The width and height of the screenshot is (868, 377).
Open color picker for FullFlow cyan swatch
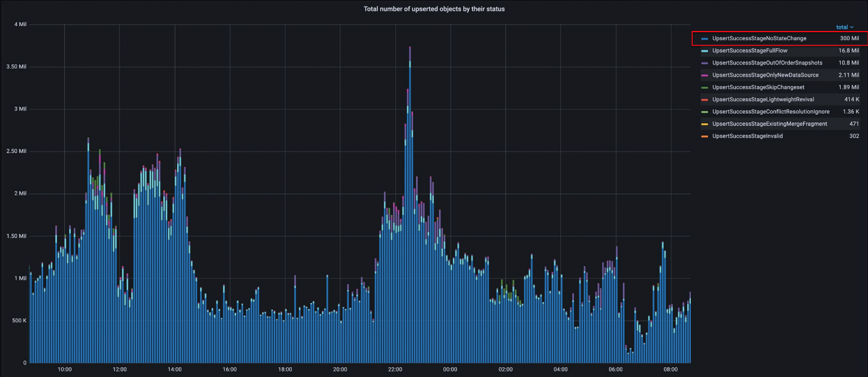coord(704,51)
